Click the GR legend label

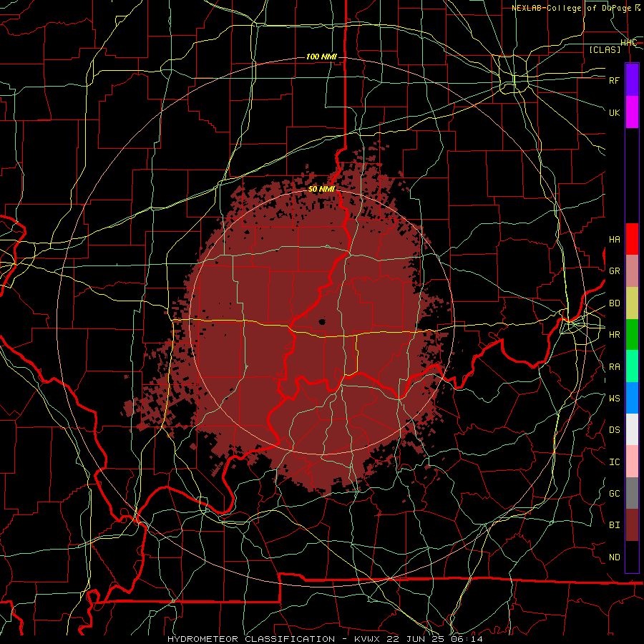[x=615, y=271]
